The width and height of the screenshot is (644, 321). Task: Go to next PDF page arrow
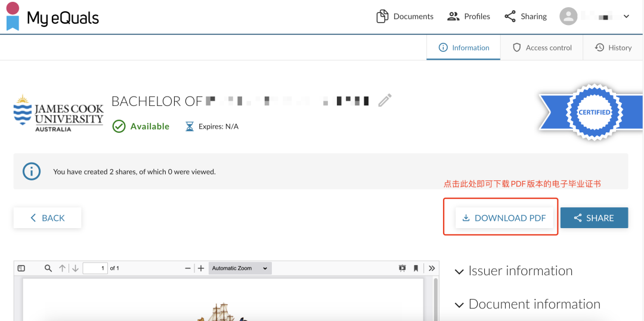point(76,268)
